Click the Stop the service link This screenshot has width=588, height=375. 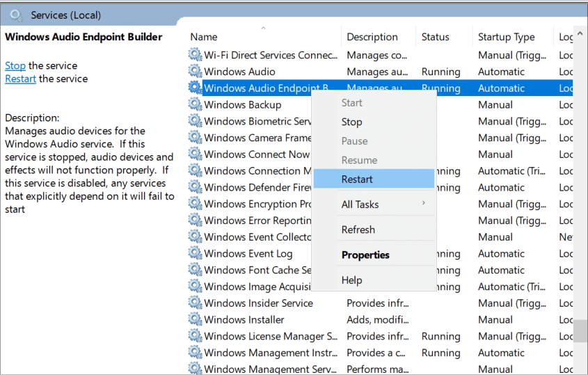(15, 65)
